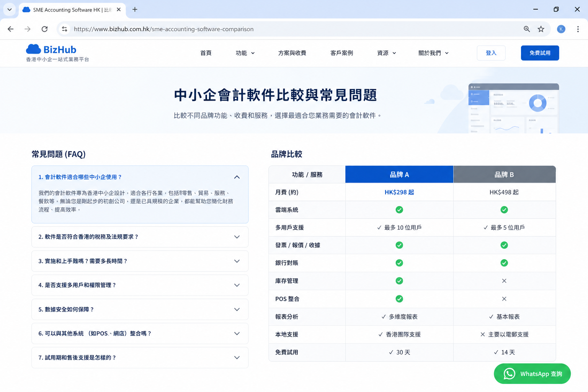
Task: Click 常見問題 (FAQ) heading
Action: click(59, 154)
